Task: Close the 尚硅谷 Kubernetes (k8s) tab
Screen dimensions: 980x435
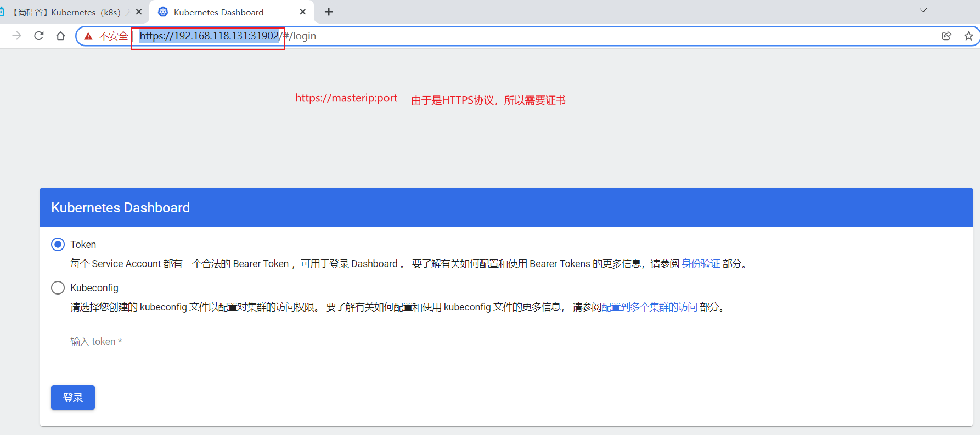Action: (x=139, y=12)
